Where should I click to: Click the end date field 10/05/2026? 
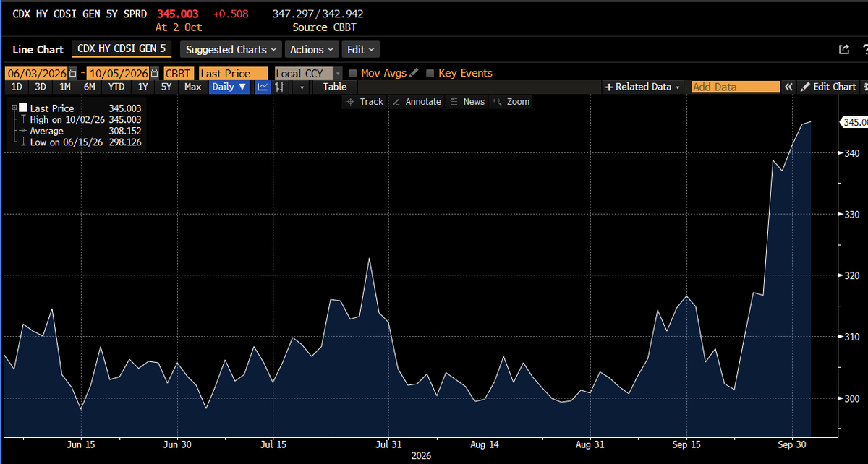coord(119,73)
